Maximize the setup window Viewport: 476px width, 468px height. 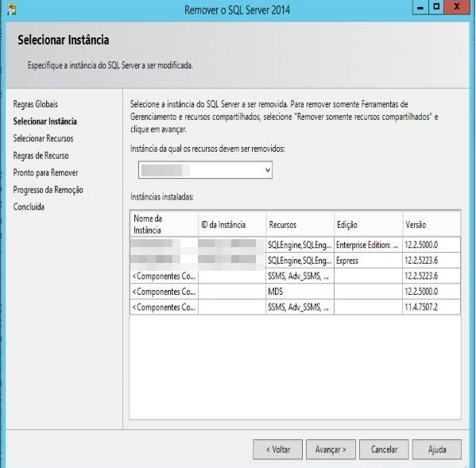436,7
